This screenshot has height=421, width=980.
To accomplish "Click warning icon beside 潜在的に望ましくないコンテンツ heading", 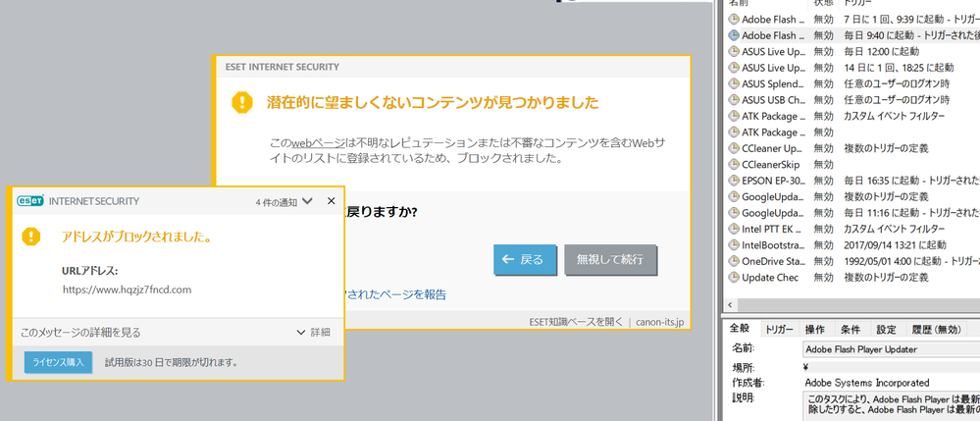I will 242,103.
